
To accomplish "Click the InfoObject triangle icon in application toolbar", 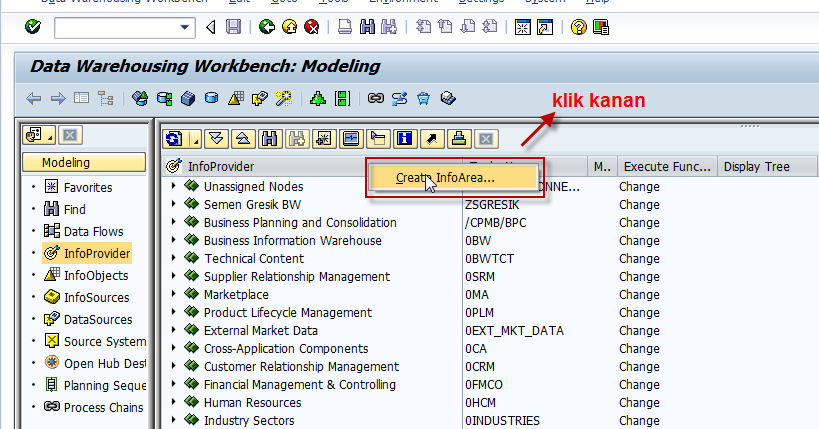I will pos(236,98).
